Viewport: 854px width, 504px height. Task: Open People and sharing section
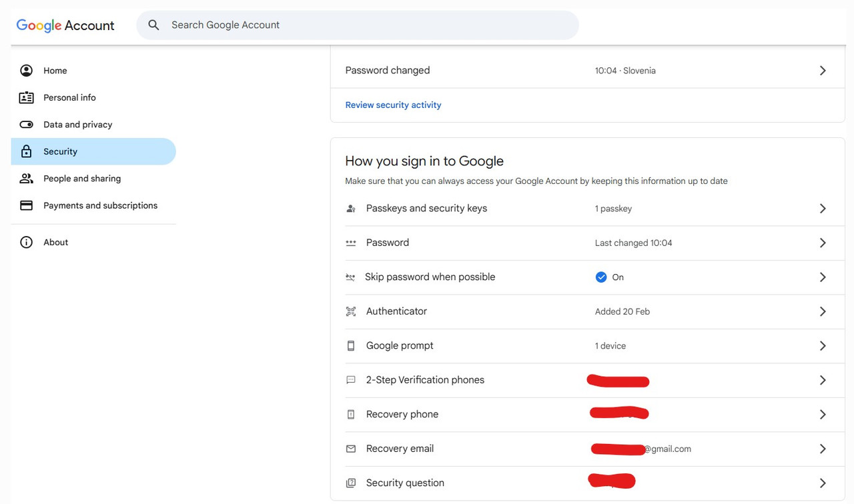click(x=93, y=179)
